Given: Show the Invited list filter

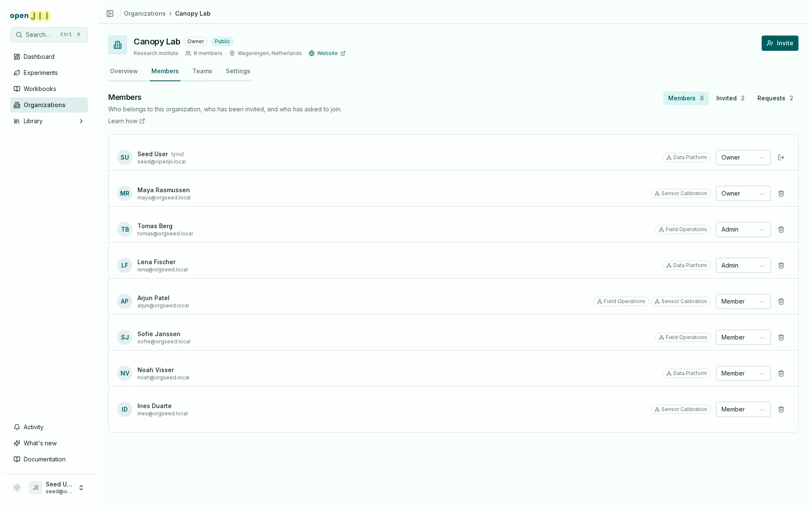Looking at the screenshot, I should click(730, 98).
